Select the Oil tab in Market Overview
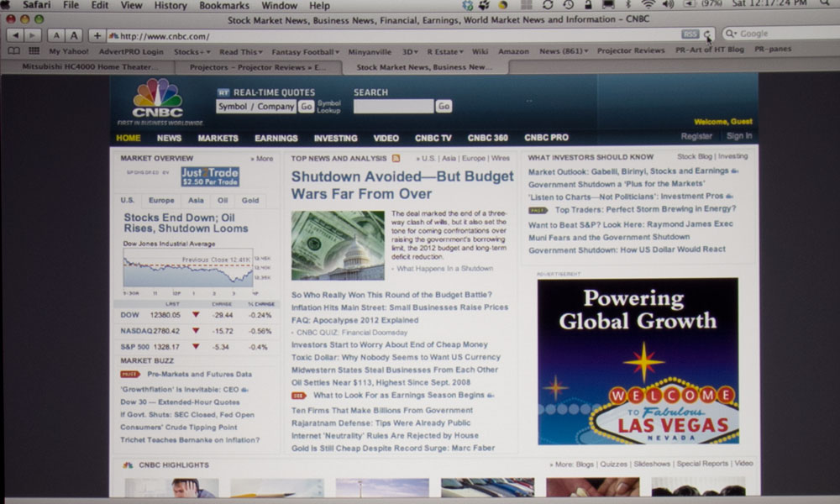This screenshot has width=840, height=504. (x=223, y=200)
